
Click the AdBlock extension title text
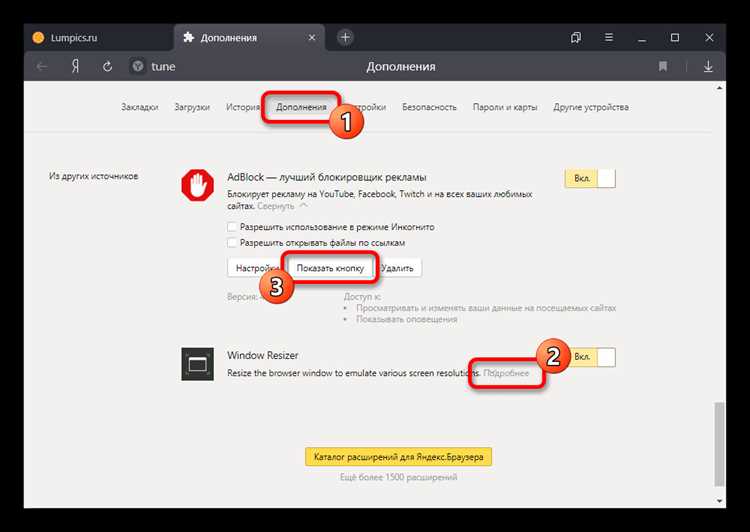pos(327,177)
